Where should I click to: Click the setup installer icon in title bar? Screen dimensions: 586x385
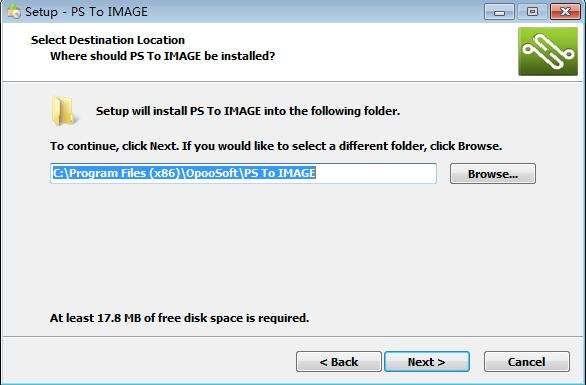pyautogui.click(x=13, y=11)
